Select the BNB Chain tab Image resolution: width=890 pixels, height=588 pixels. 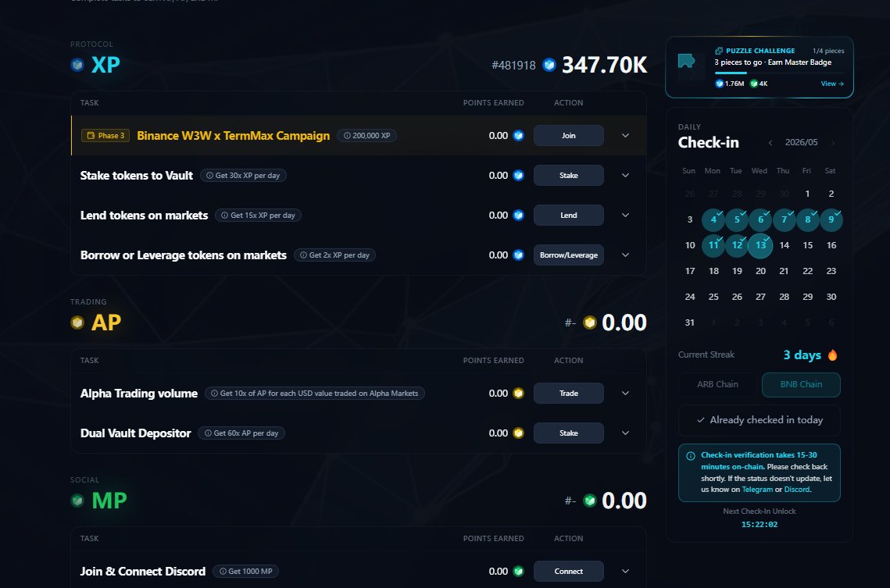[801, 384]
